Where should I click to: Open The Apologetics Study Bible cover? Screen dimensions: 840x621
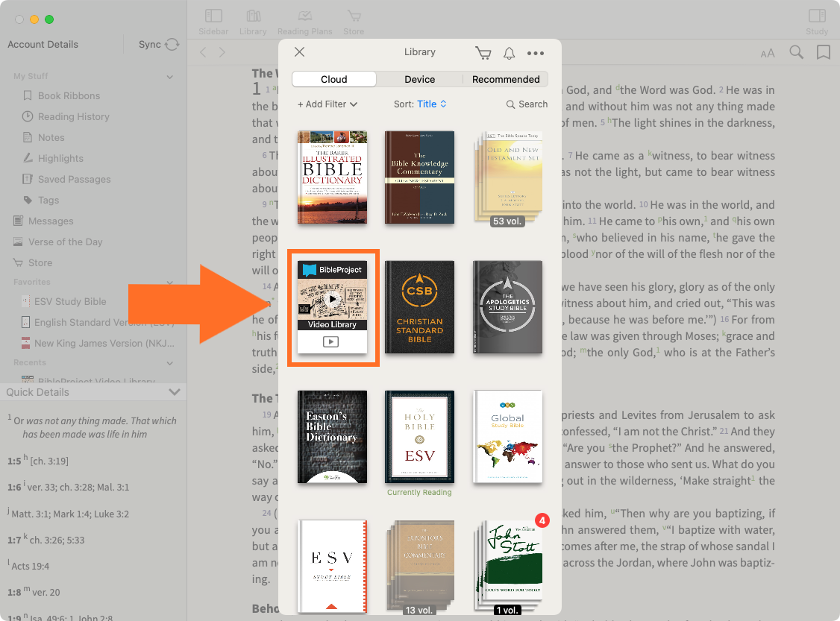pyautogui.click(x=508, y=307)
